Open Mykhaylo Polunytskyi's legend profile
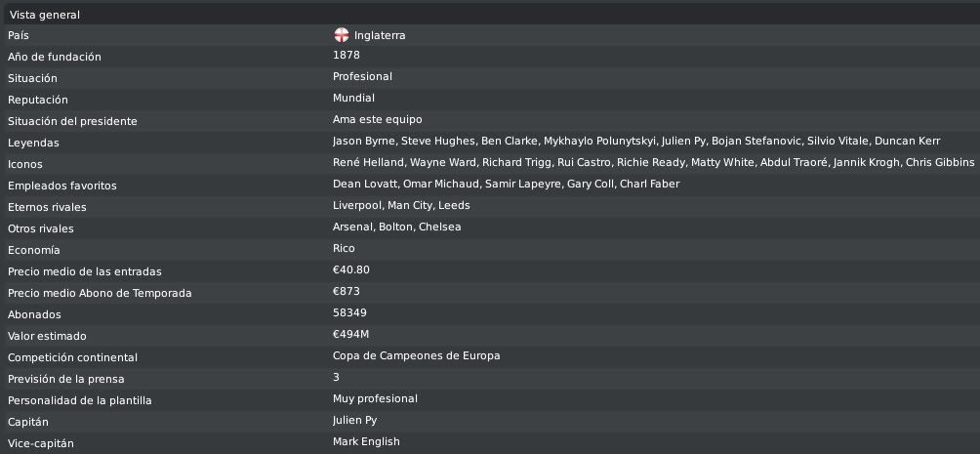 click(x=600, y=142)
